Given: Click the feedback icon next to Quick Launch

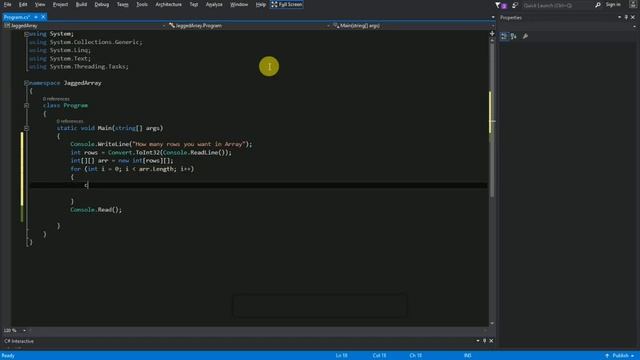Looking at the screenshot, I should [x=515, y=5].
